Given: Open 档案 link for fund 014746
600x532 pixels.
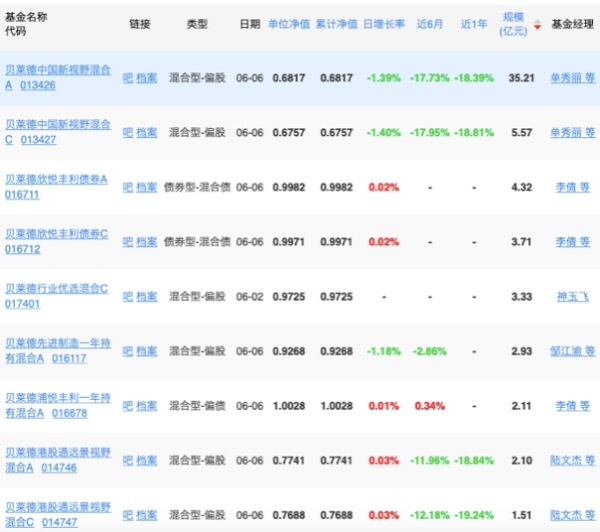Looking at the screenshot, I should pos(147,460).
